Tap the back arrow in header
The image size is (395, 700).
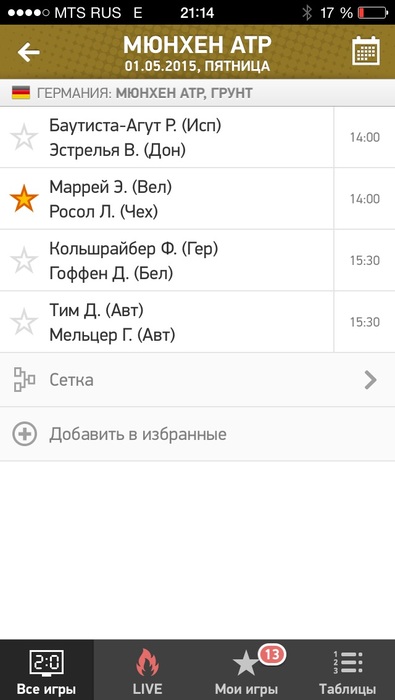point(29,53)
